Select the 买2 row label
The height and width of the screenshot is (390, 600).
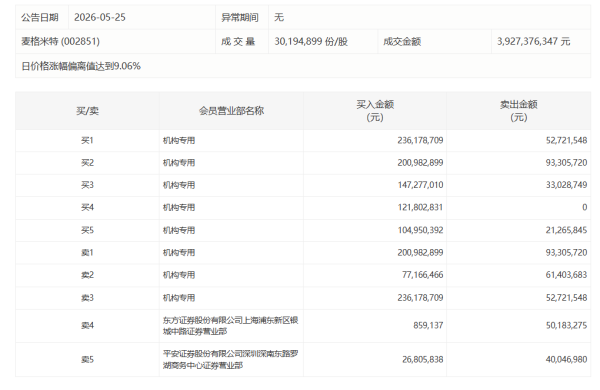click(87, 163)
